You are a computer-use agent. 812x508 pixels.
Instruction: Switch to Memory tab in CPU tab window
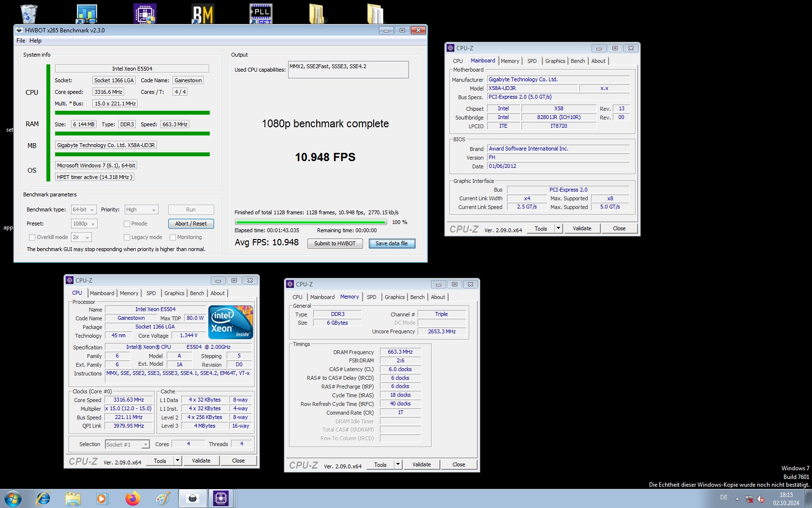pyautogui.click(x=129, y=293)
